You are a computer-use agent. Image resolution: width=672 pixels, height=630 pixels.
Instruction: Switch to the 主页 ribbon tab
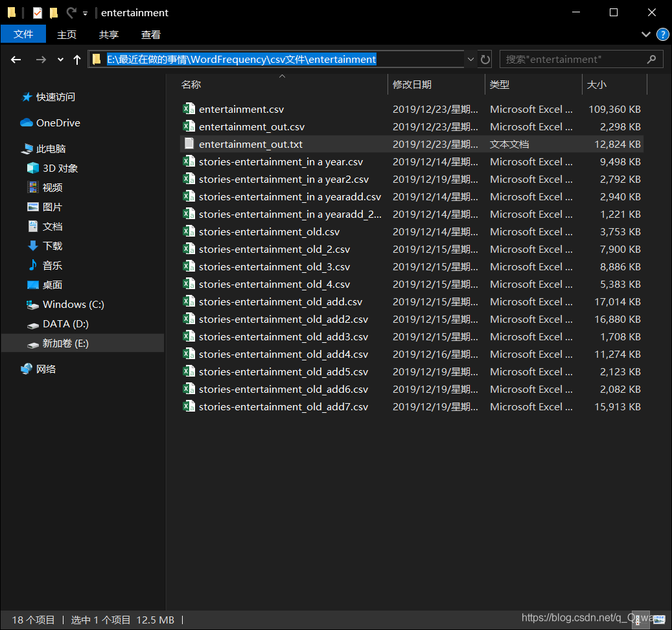(x=67, y=34)
